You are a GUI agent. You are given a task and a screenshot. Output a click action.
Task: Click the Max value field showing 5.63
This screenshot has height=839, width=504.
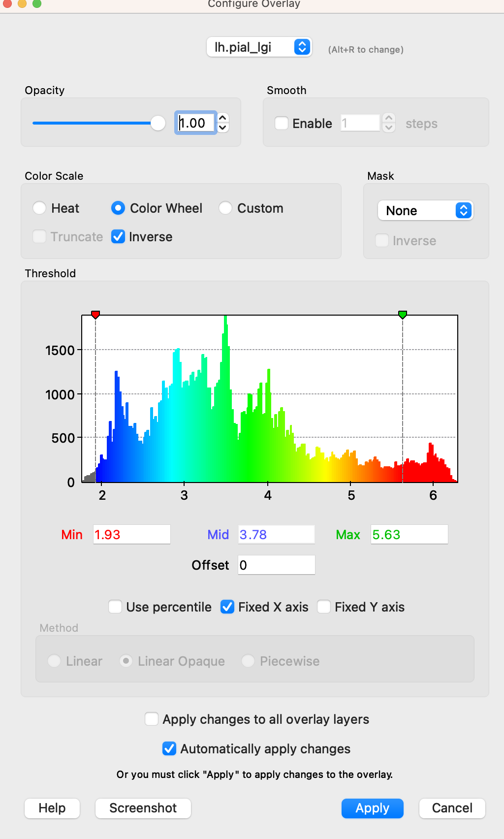tap(409, 535)
